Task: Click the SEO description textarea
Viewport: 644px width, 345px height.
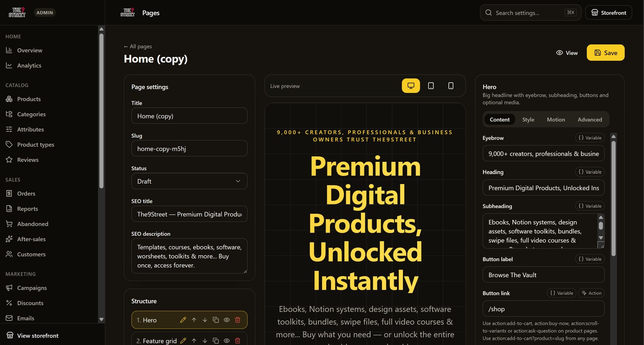Action: coord(189,256)
